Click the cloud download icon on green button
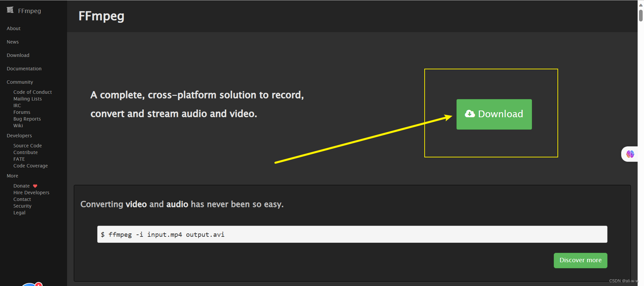644x286 pixels. click(470, 114)
